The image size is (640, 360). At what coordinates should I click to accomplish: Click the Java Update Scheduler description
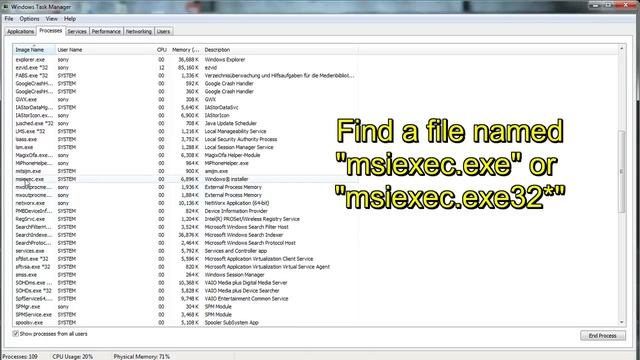pos(231,123)
